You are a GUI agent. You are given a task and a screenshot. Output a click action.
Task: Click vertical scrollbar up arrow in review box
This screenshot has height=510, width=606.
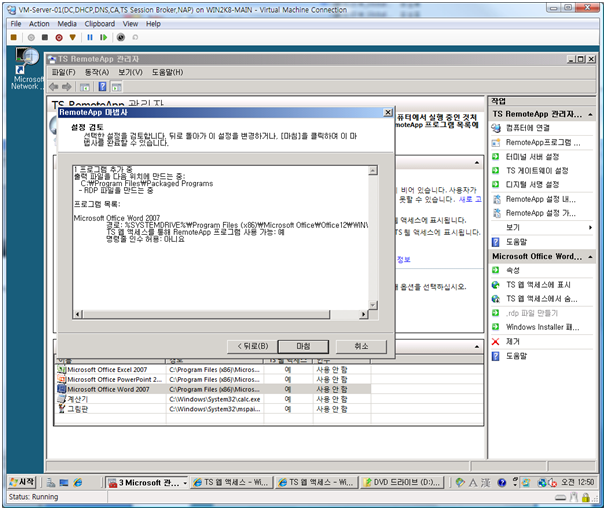(x=373, y=170)
